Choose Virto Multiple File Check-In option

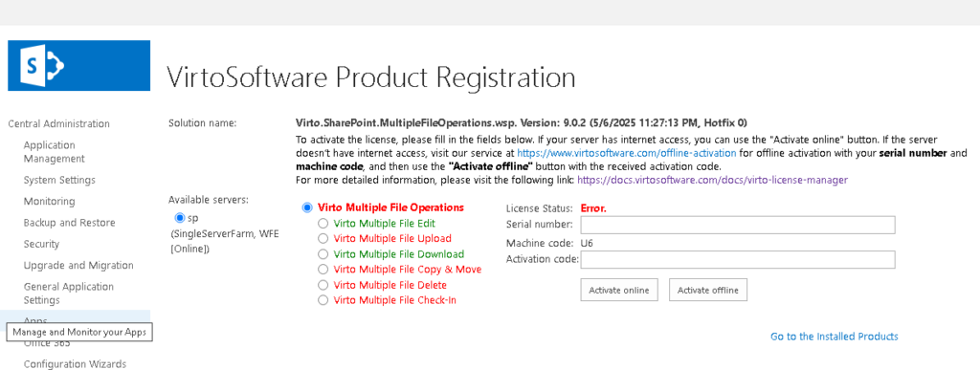pyautogui.click(x=323, y=300)
